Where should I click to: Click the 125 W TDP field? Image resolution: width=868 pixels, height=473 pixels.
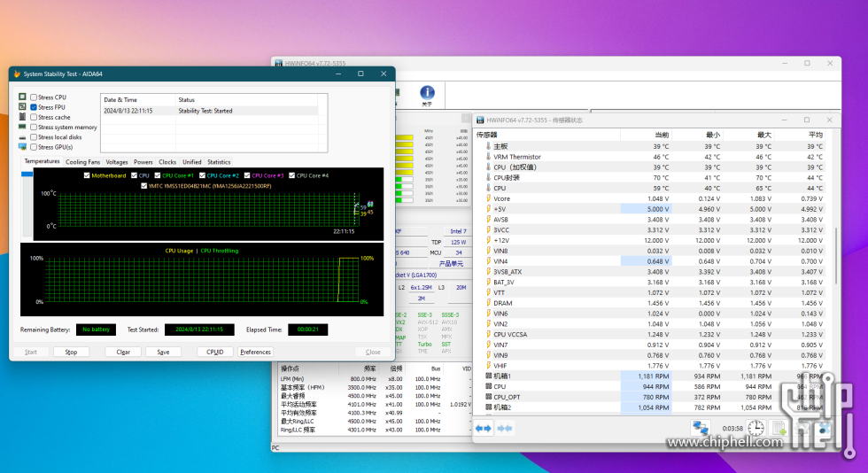(x=458, y=242)
